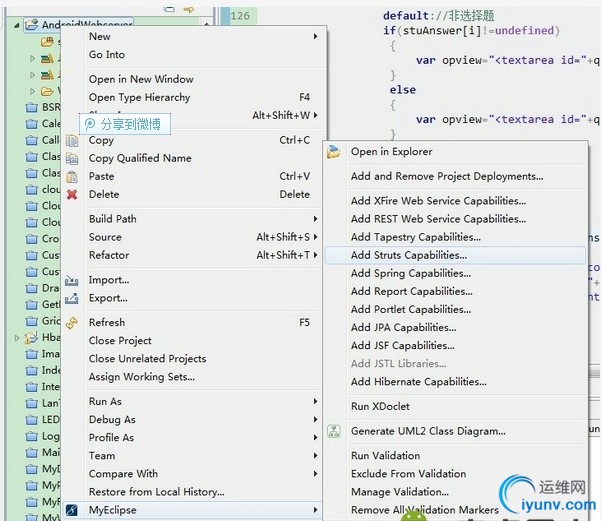The width and height of the screenshot is (602, 521).
Task: Open the New submenu arrow
Action: [315, 36]
